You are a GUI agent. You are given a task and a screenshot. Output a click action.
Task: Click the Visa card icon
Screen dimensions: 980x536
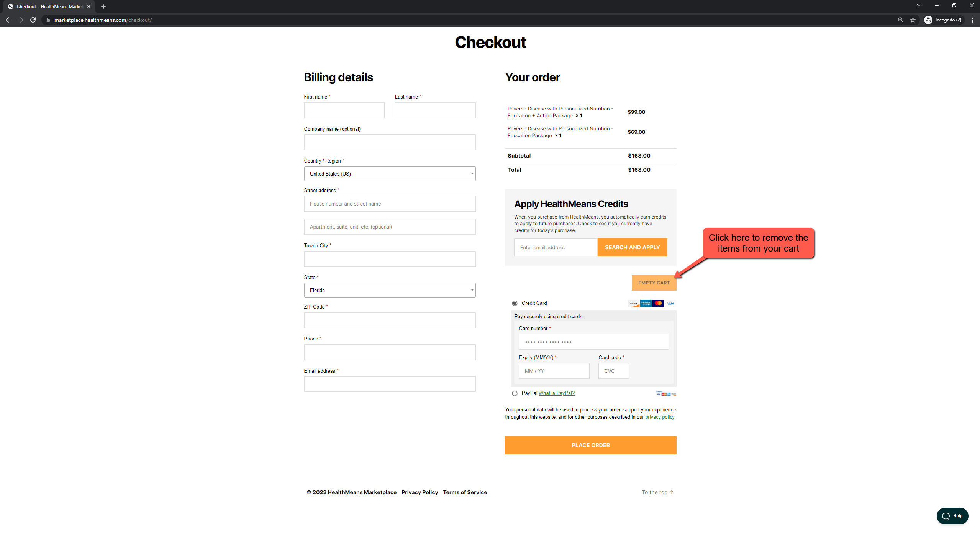pyautogui.click(x=670, y=303)
